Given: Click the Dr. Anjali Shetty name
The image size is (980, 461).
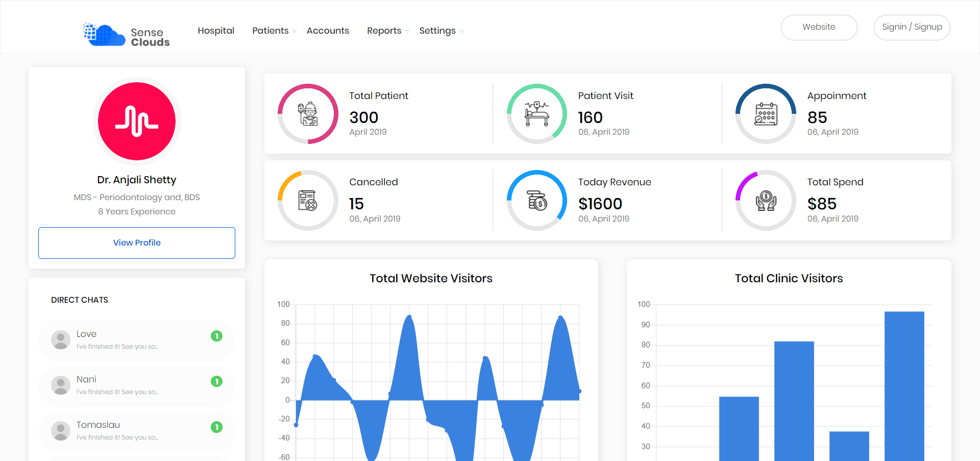Looking at the screenshot, I should (x=137, y=180).
